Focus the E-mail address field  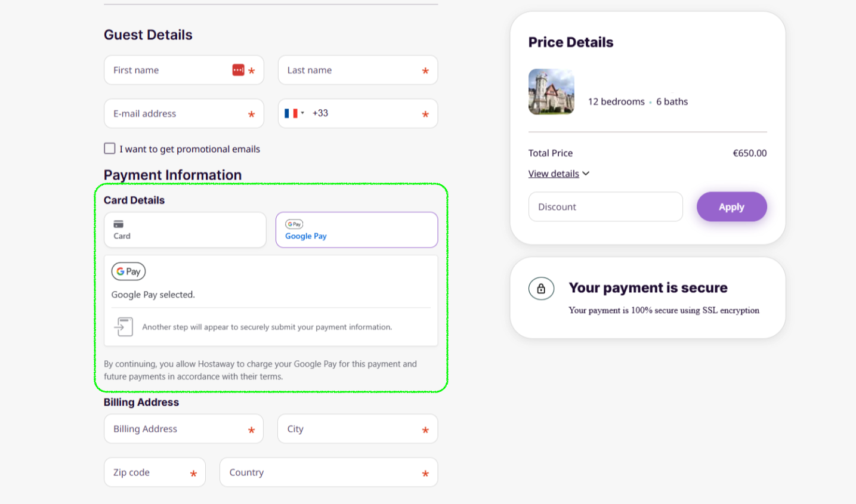(184, 113)
